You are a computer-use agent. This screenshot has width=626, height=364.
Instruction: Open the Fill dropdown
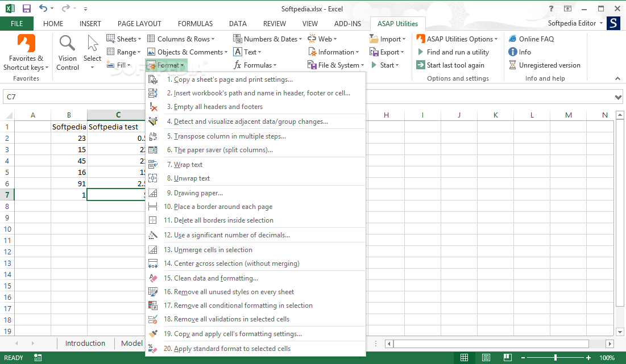(119, 65)
